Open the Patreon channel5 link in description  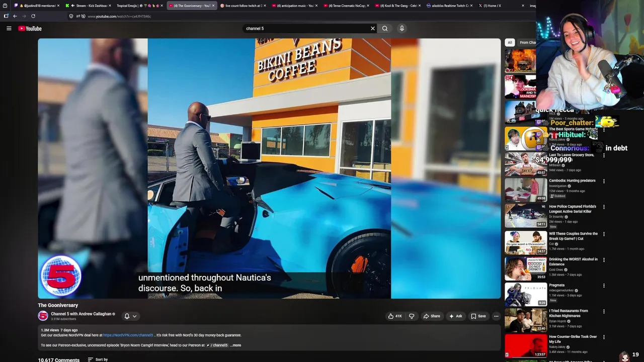[217, 345]
